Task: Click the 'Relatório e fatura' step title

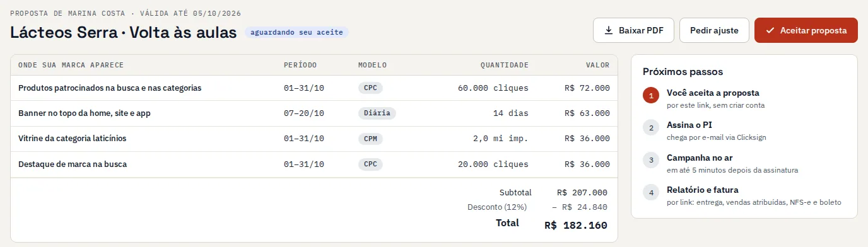Action: 703,190
